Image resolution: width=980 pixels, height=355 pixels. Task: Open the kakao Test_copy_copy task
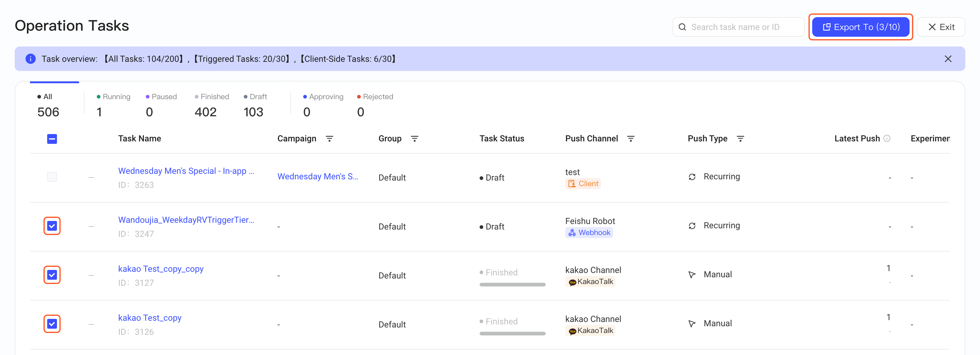tap(160, 269)
